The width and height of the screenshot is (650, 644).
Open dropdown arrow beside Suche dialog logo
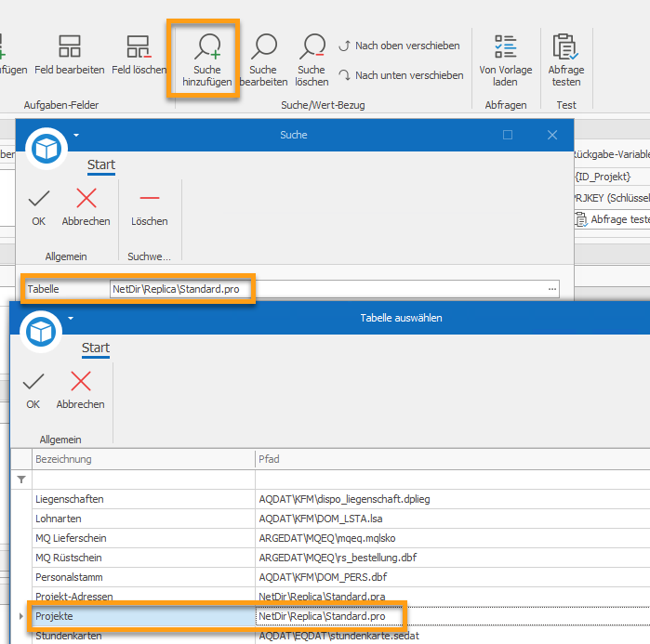coord(76,135)
